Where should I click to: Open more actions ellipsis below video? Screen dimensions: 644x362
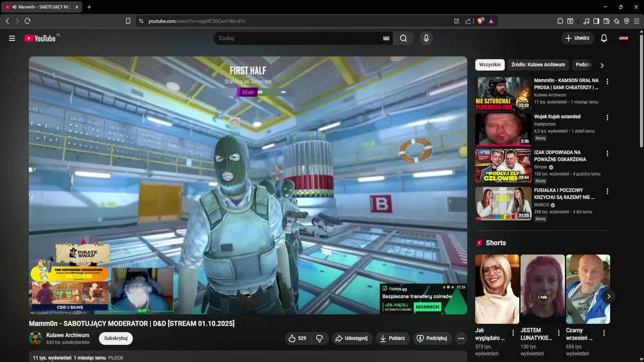coord(461,338)
